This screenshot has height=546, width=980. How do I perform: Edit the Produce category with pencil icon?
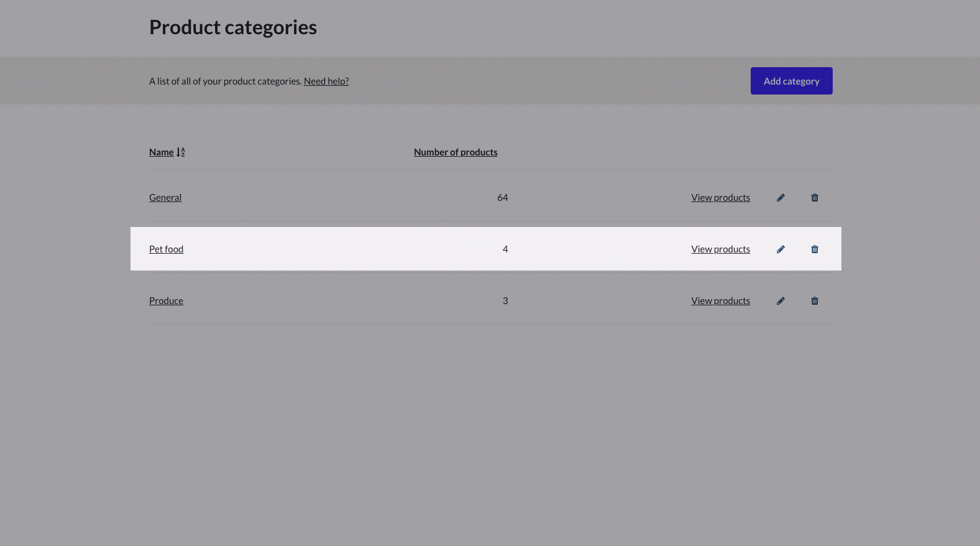tap(781, 300)
